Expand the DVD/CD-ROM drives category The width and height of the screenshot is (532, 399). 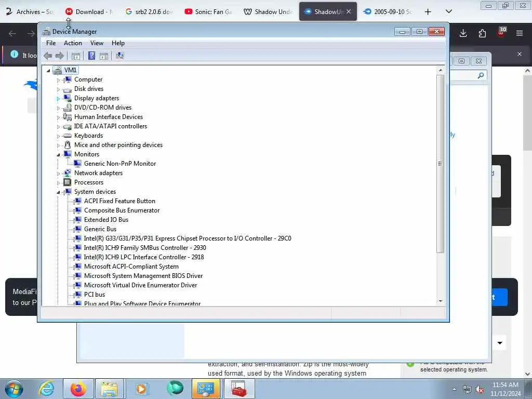pyautogui.click(x=58, y=108)
